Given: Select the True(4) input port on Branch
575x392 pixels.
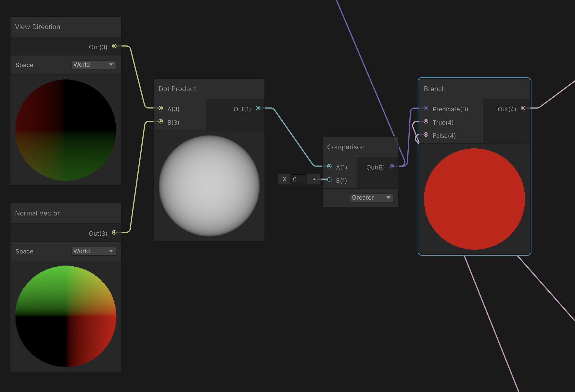Looking at the screenshot, I should pos(426,121).
